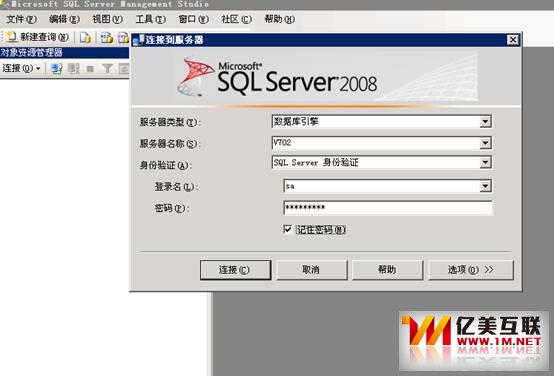The width and height of the screenshot is (554, 376).
Task: Close the 连接到服务器 dialog
Action: tap(513, 40)
